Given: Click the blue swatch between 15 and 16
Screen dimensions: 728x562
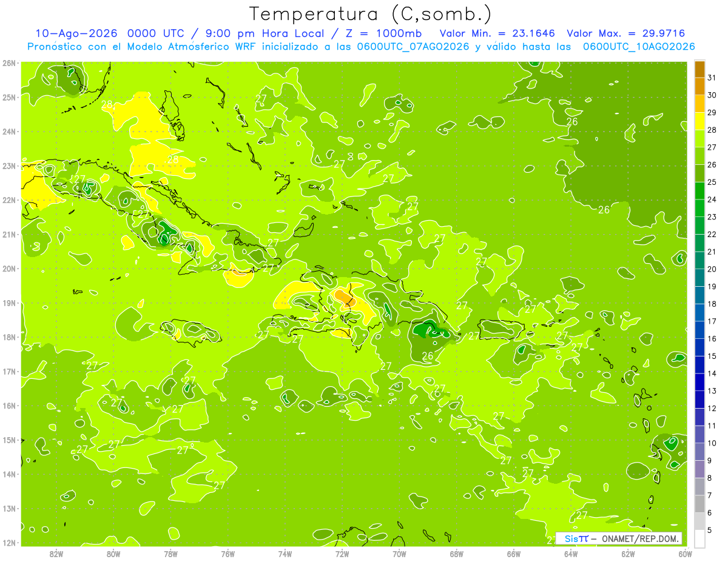Looking at the screenshot, I should coord(699,347).
